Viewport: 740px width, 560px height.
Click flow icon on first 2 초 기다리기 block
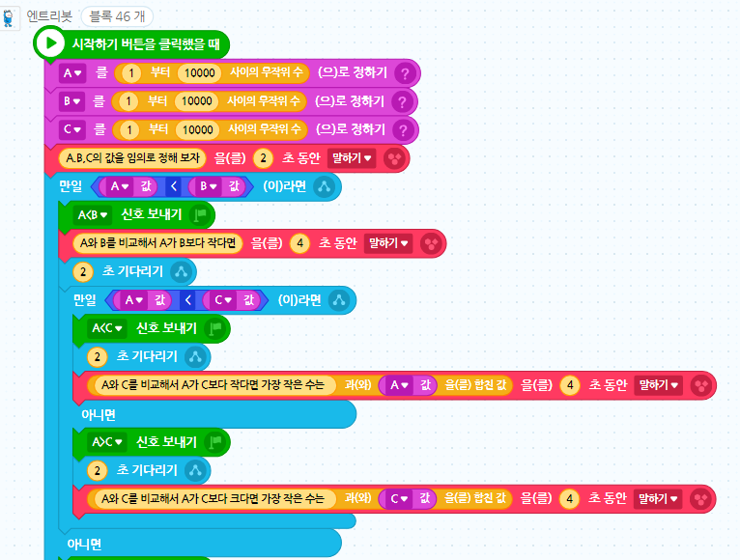[x=182, y=271]
